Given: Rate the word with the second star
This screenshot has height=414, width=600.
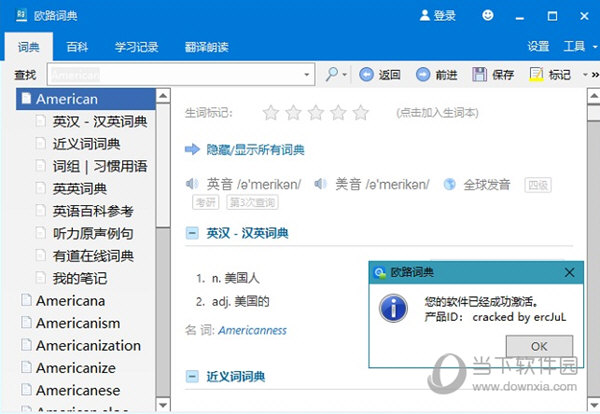Looking at the screenshot, I should click(293, 112).
